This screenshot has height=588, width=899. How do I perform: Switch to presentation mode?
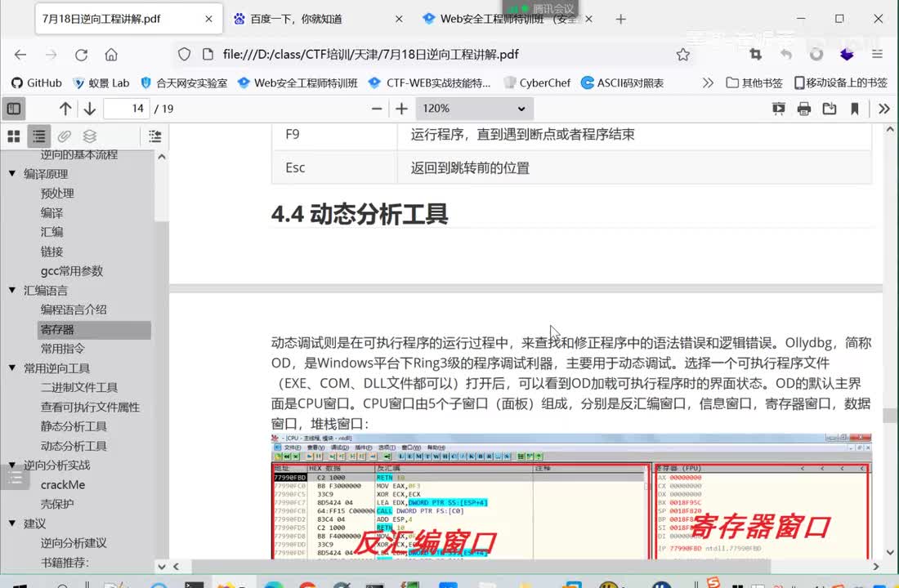pyautogui.click(x=779, y=109)
